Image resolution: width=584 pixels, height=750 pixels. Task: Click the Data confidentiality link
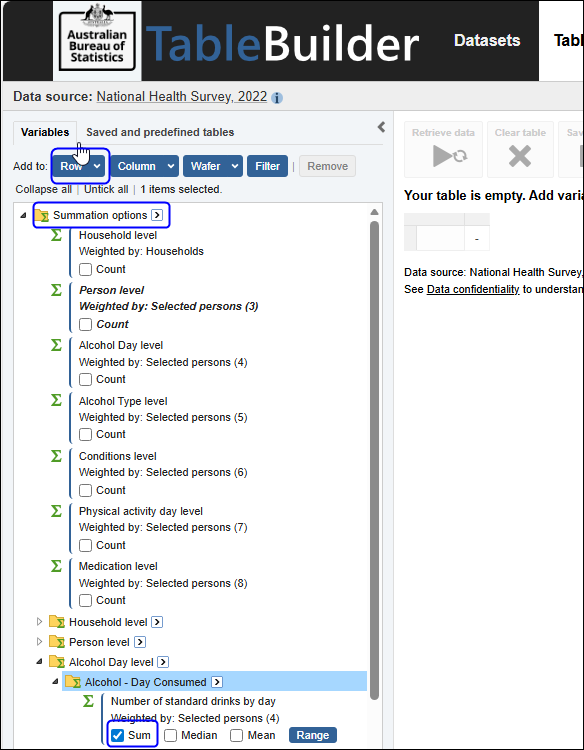click(x=473, y=289)
